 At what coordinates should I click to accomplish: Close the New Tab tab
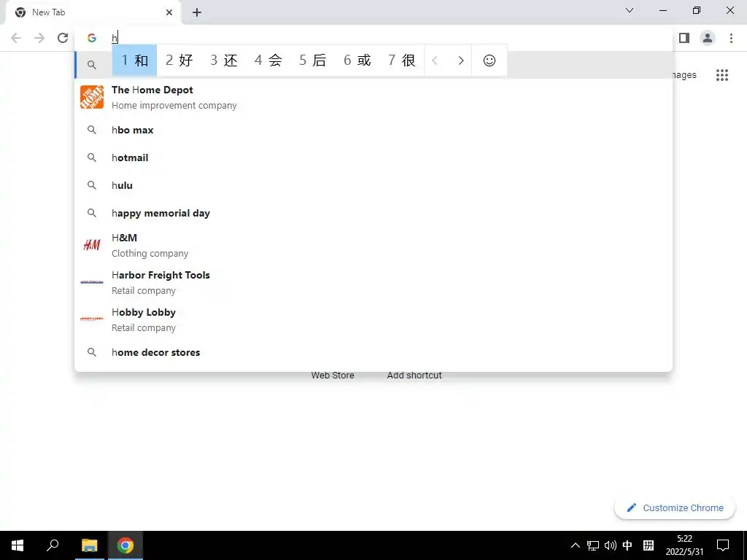[169, 12]
